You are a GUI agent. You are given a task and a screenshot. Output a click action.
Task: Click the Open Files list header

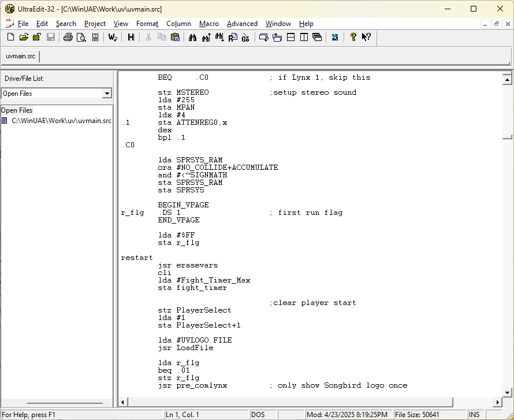17,110
